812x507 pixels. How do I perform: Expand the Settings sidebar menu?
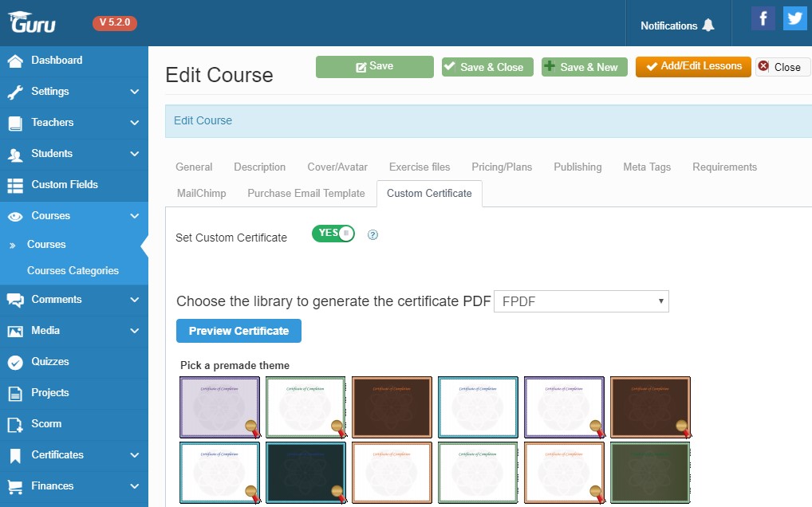(134, 92)
